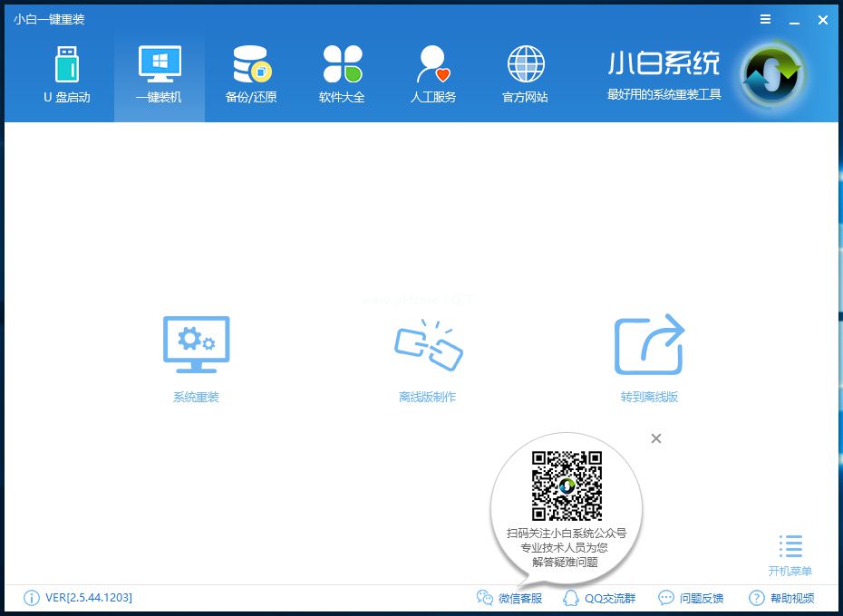This screenshot has width=843, height=616.
Task: Open 离线版制作 offline version maker
Action: click(x=429, y=353)
